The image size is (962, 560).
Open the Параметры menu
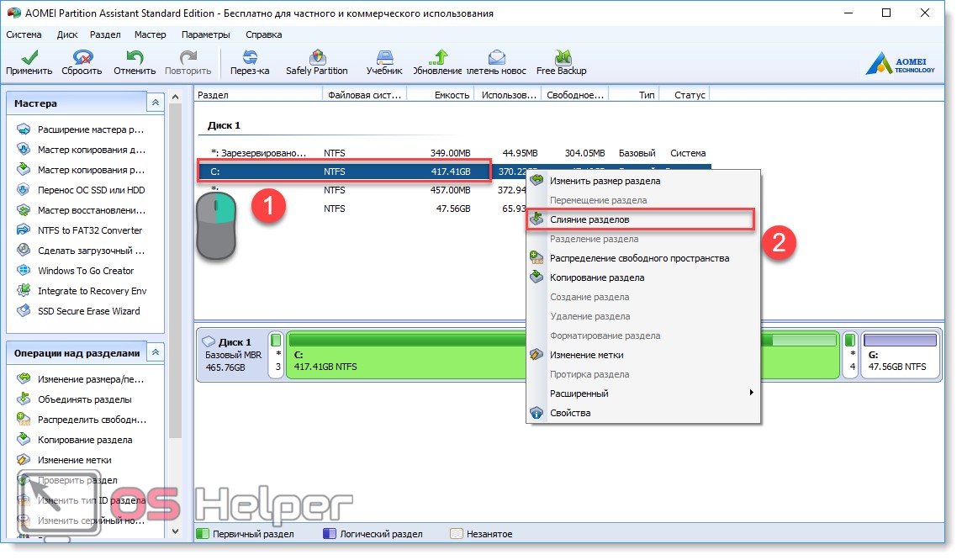[x=205, y=34]
